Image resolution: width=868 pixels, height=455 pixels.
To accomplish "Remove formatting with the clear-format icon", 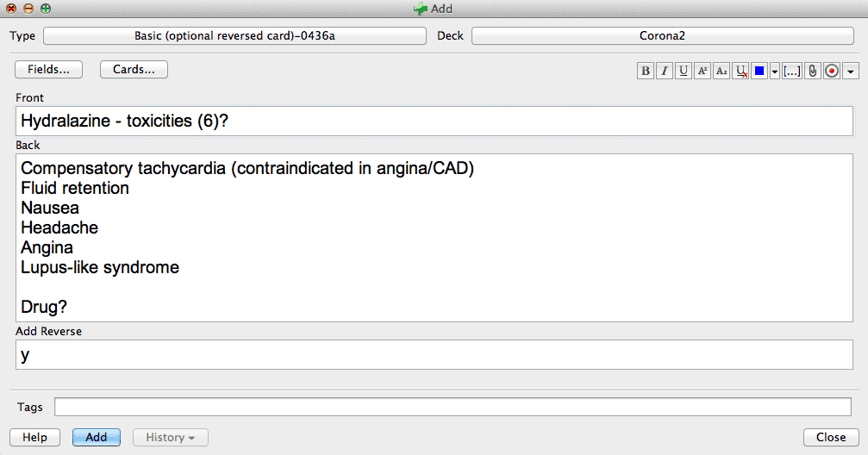I will (740, 71).
